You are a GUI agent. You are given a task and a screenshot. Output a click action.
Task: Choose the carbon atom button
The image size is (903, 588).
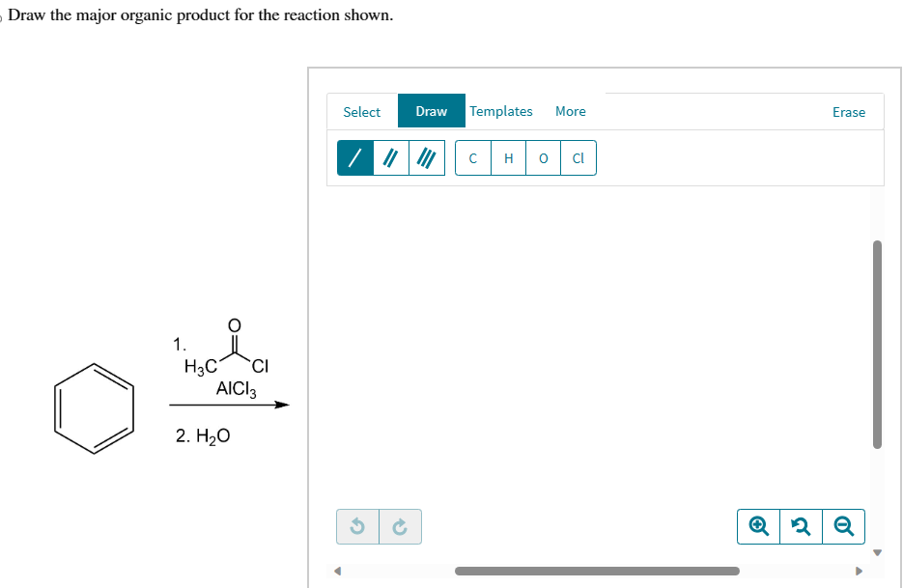473,157
